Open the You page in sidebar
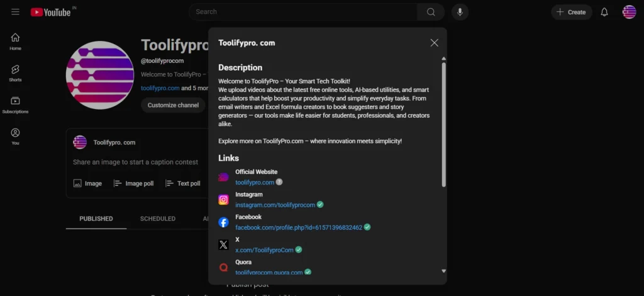 [15, 137]
